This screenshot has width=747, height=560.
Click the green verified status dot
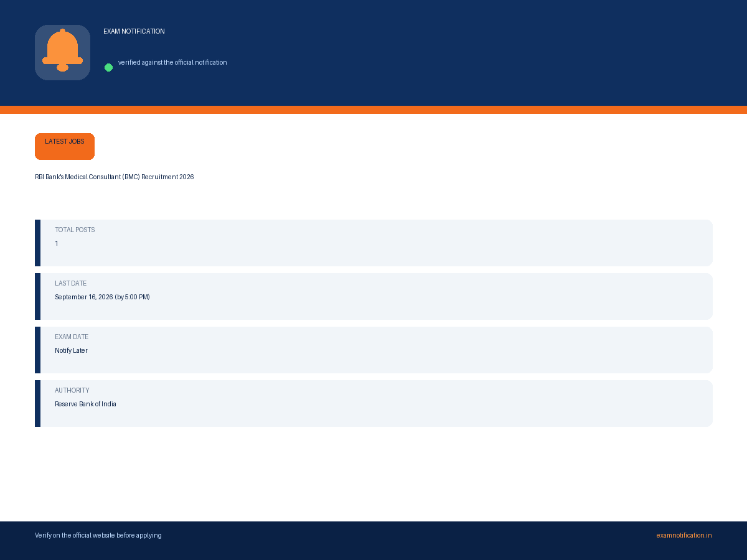108,67
